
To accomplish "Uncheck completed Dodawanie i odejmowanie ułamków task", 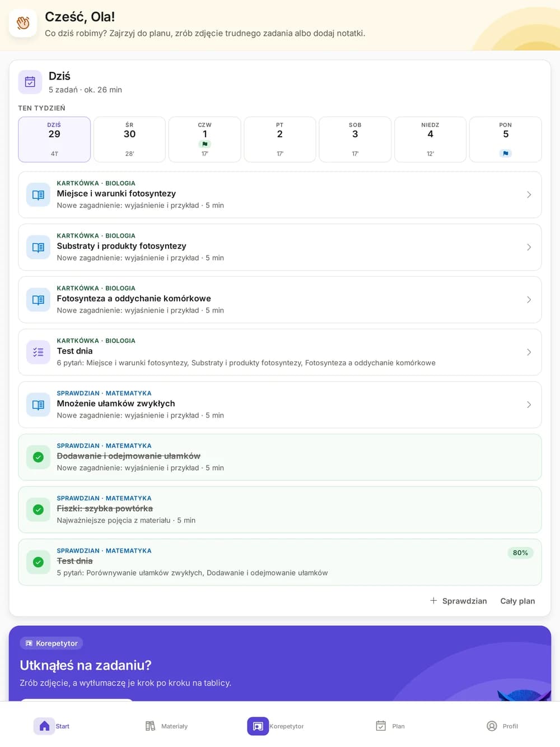I will pyautogui.click(x=38, y=457).
